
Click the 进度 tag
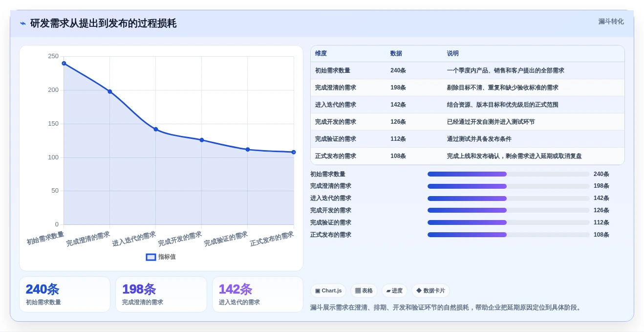tap(394, 290)
